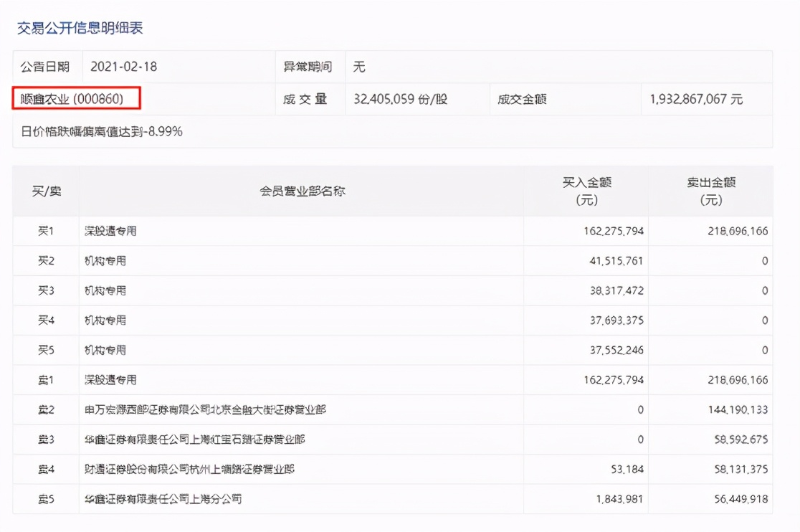Viewport: 800px width, 532px height.
Task: Select the 卖4 row label
Action: coord(46,469)
